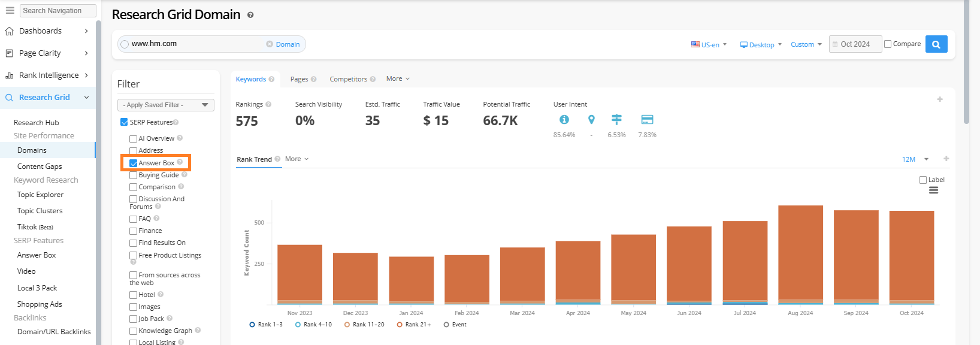Viewport: 980px width, 345px height.
Task: Open the hamburger navigation menu icon
Action: pos(10,10)
